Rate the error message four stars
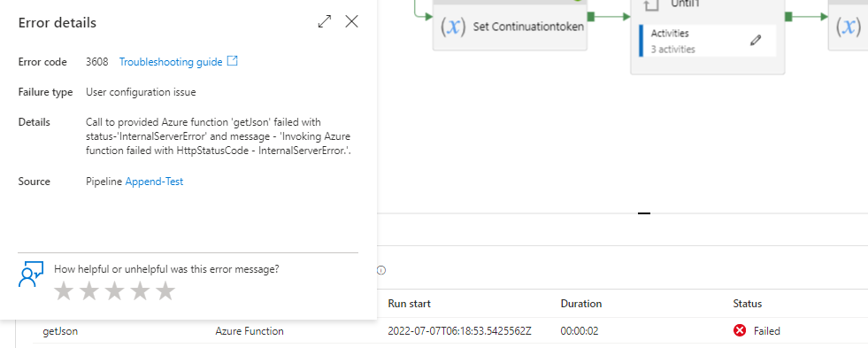Image resolution: width=868 pixels, height=348 pixels. (x=140, y=291)
